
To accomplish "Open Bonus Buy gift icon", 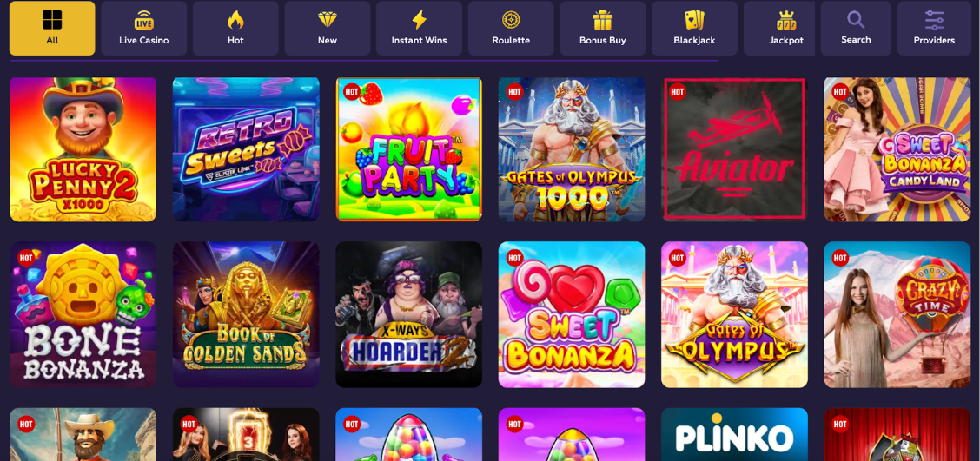I will click(x=602, y=20).
